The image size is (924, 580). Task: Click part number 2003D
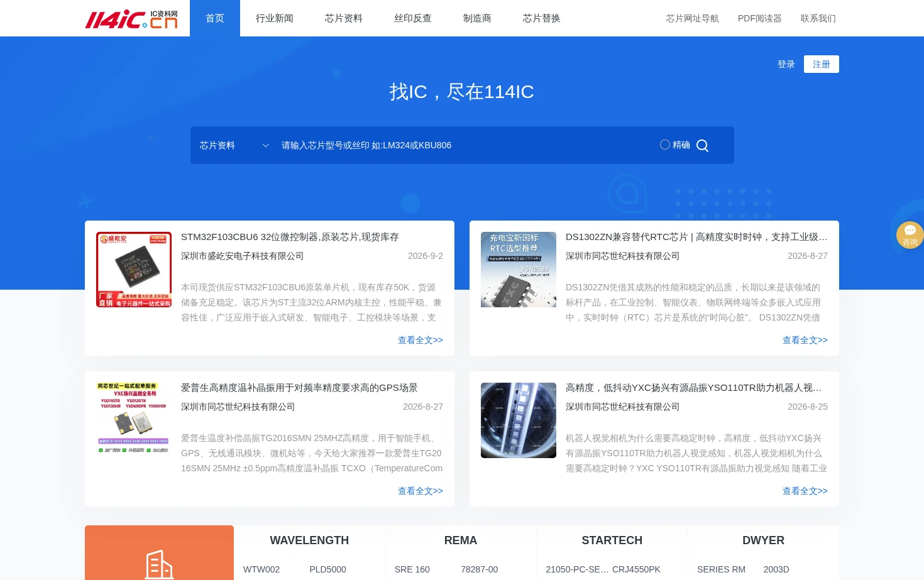(776, 569)
